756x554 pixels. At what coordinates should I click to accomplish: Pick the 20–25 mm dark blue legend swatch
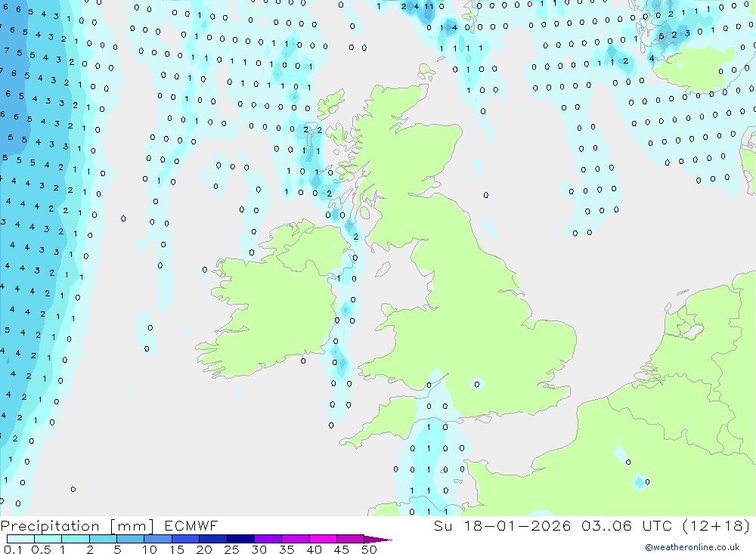click(212, 539)
